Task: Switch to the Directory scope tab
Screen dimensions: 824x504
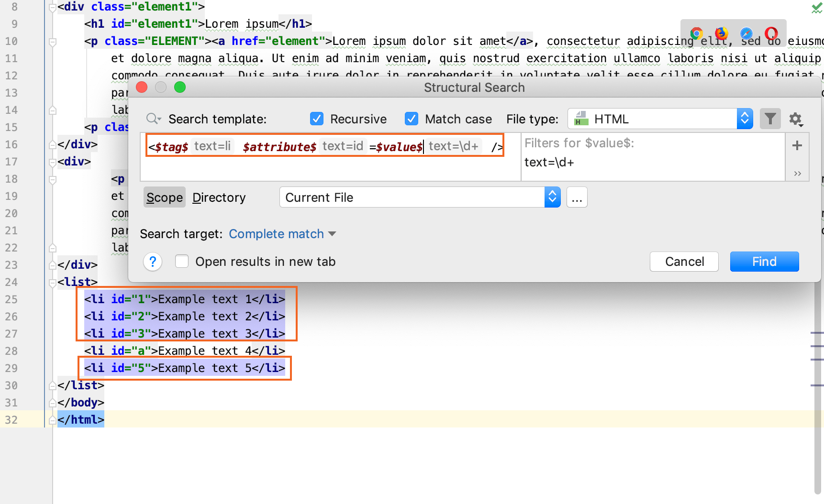Action: click(219, 197)
